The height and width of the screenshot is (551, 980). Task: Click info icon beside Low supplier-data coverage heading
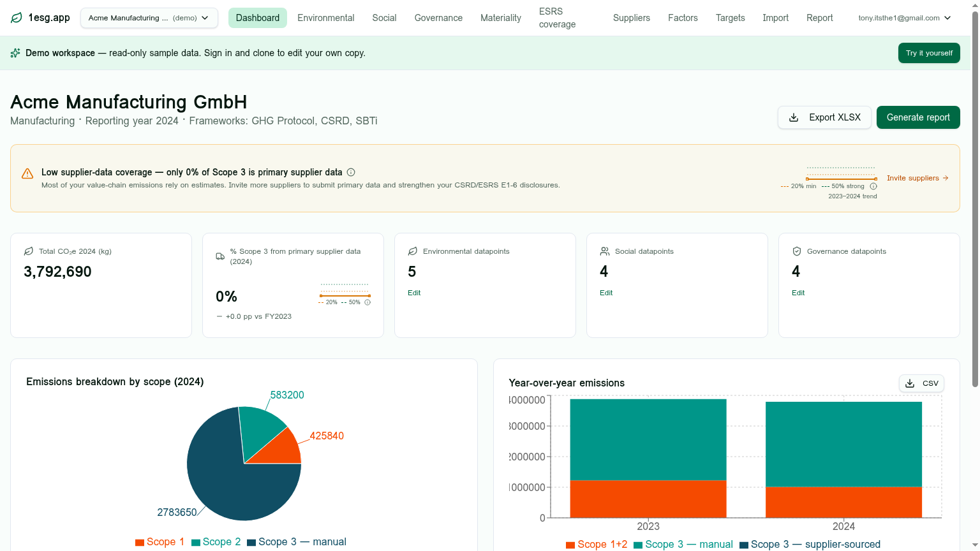click(351, 172)
